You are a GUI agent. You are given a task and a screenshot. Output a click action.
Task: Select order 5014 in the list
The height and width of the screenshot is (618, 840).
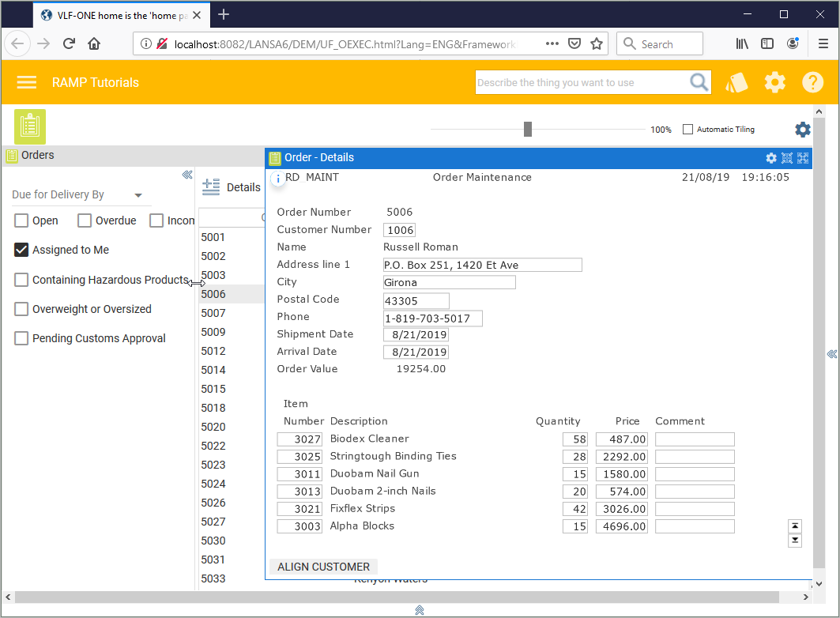[x=213, y=370]
